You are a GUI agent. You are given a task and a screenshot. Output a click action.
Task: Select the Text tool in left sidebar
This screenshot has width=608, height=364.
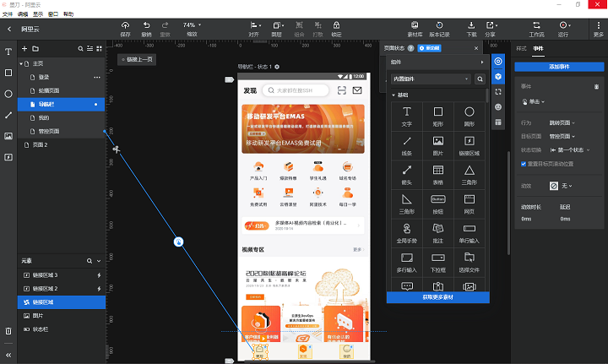[8, 52]
